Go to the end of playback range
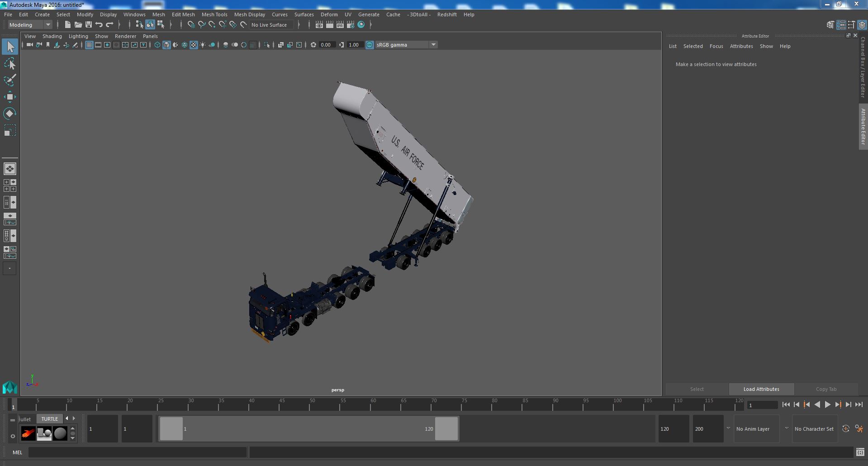Screen dimensions: 868x466 click(x=859, y=405)
